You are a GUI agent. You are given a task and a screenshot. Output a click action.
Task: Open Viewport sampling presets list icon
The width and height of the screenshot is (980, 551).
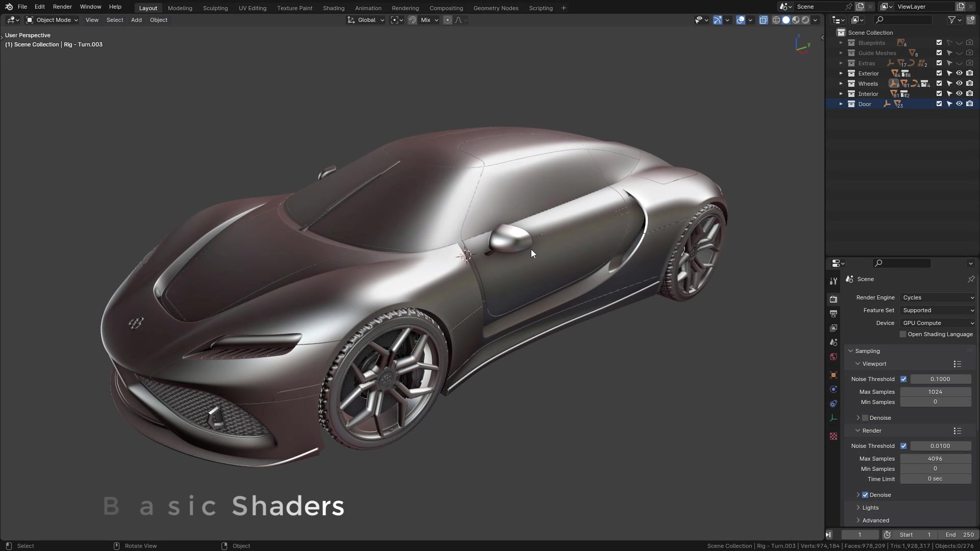[958, 364]
